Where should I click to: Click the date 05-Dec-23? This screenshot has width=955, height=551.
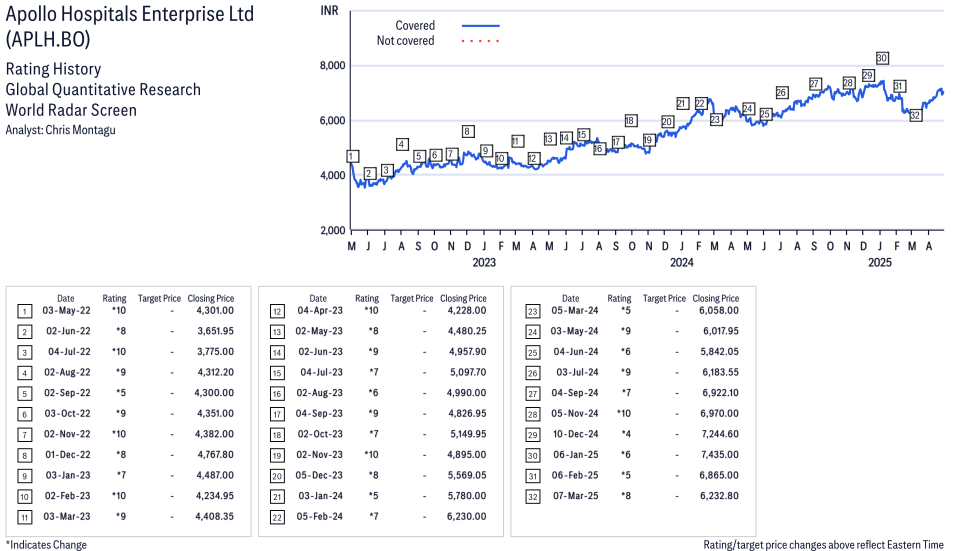click(319, 475)
